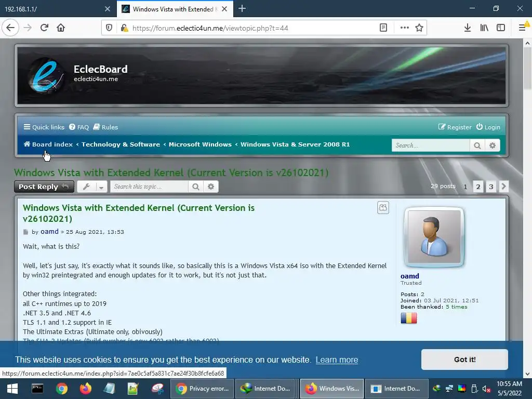Screen dimensions: 532x399
Task: Focus the board Search field
Action: coord(431,145)
